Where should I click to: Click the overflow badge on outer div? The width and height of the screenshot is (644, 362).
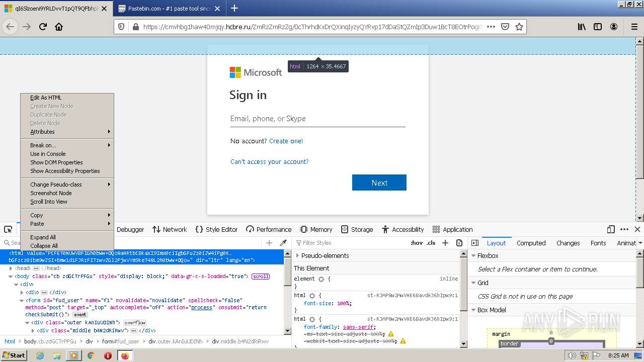pyautogui.click(x=135, y=323)
